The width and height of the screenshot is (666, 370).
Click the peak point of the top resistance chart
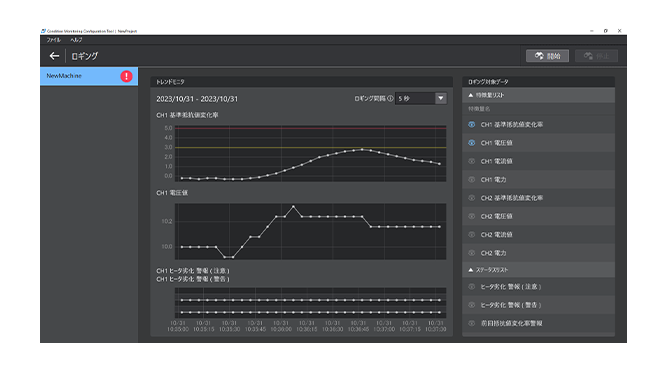coord(362,150)
